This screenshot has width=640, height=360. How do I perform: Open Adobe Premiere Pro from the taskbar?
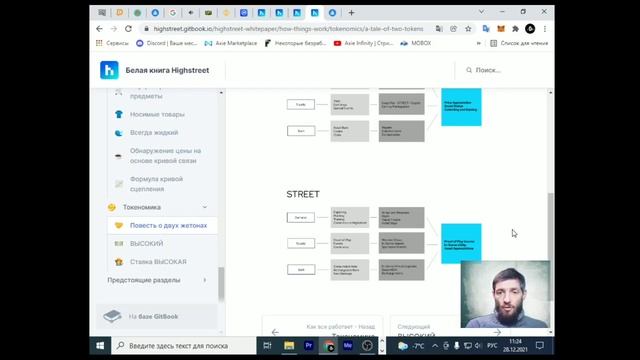(x=309, y=346)
